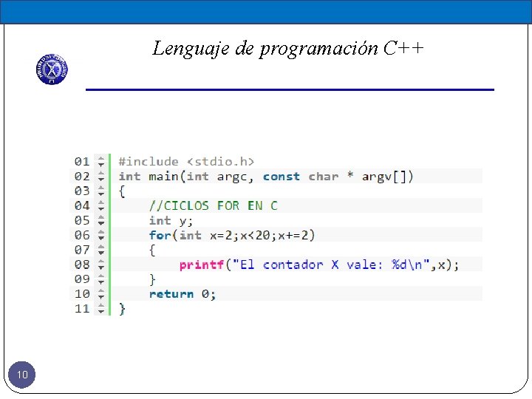Click line number 08
The height and width of the screenshot is (399, 532).
(x=82, y=265)
